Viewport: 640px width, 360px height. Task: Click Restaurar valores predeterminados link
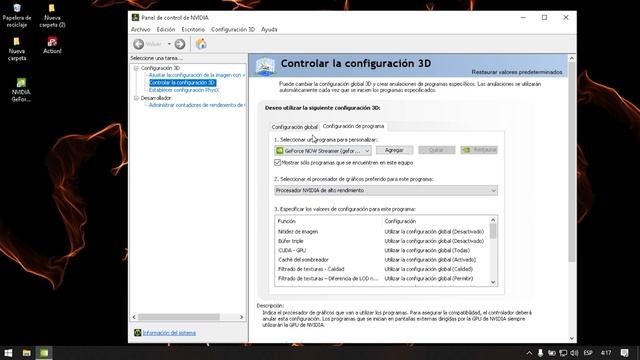[517, 72]
